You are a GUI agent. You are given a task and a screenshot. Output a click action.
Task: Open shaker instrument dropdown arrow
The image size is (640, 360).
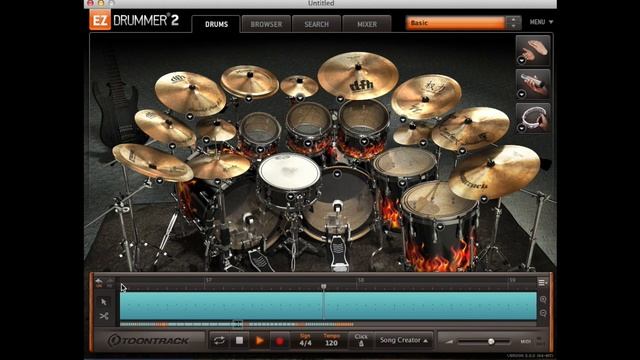tap(522, 94)
